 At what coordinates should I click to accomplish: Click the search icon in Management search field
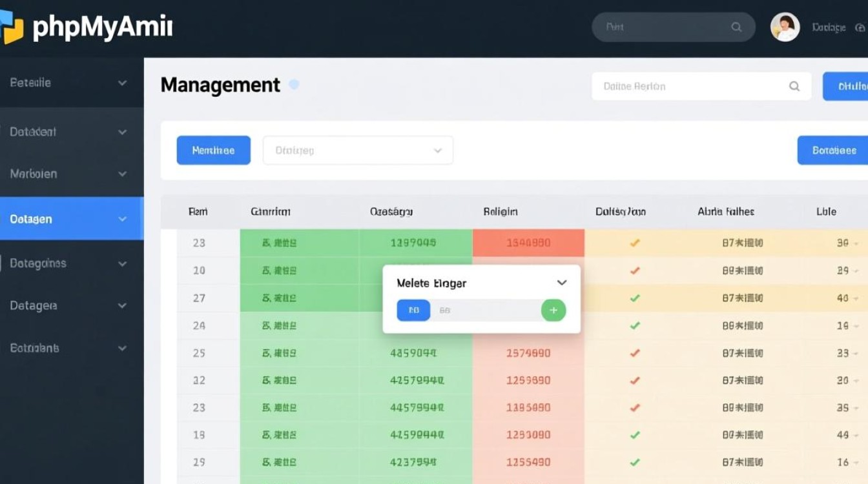click(794, 86)
